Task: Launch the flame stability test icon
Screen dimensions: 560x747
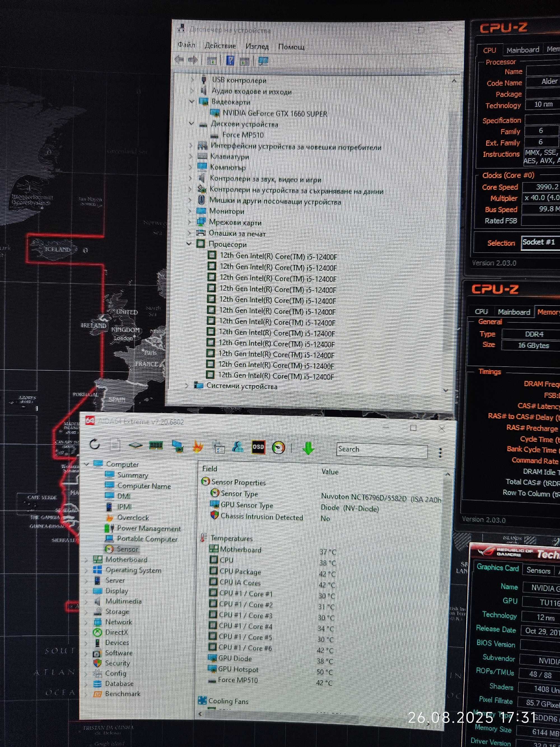Action: point(198,446)
